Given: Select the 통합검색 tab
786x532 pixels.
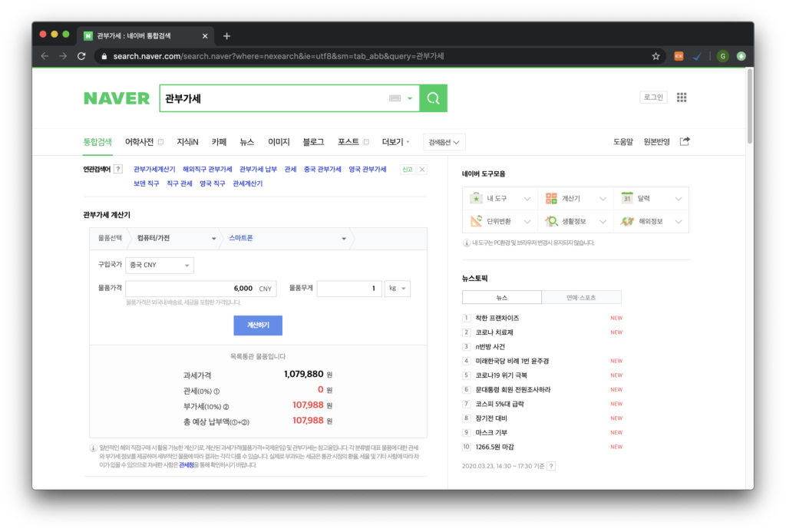Looking at the screenshot, I should point(97,142).
